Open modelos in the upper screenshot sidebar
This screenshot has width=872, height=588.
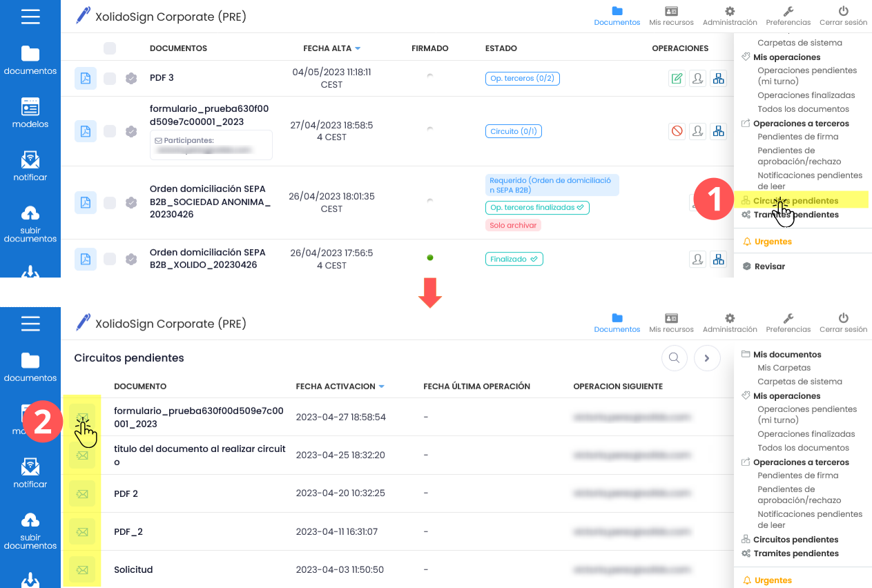30,113
